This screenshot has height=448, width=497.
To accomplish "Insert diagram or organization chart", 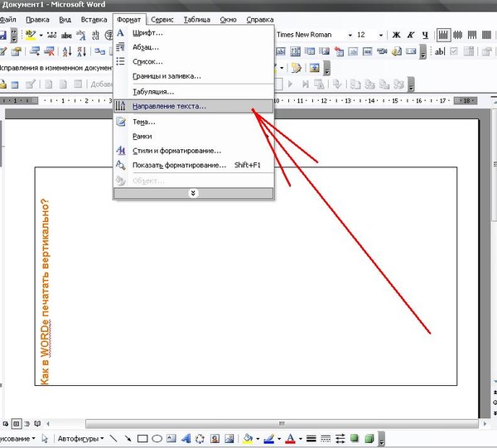I will point(200,439).
